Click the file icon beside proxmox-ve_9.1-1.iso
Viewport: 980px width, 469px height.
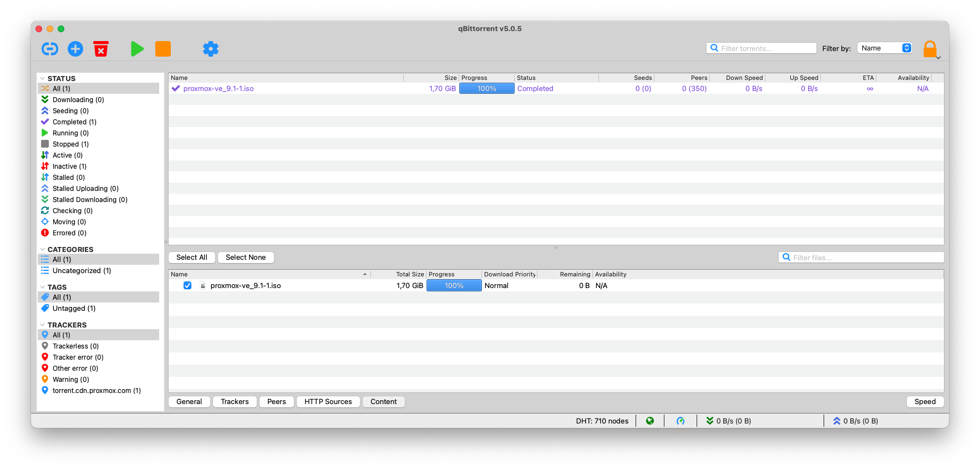coord(203,285)
